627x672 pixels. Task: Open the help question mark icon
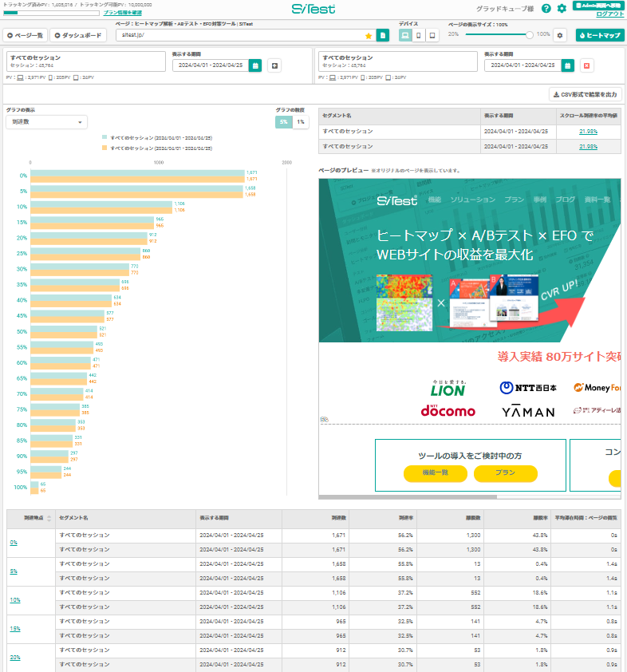(546, 9)
